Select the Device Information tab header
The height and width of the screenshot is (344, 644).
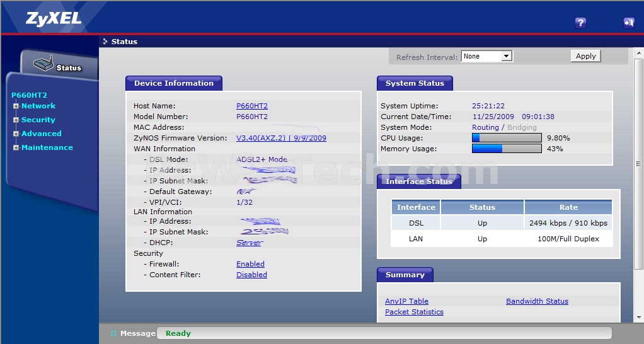(174, 83)
